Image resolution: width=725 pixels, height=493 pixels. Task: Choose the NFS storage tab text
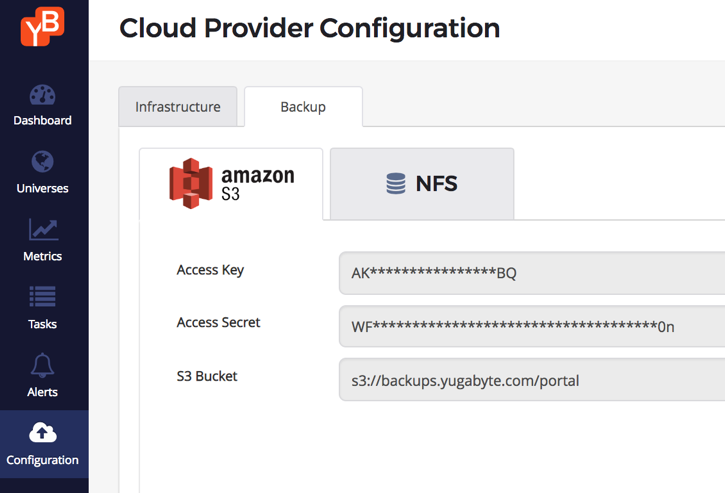(x=437, y=184)
